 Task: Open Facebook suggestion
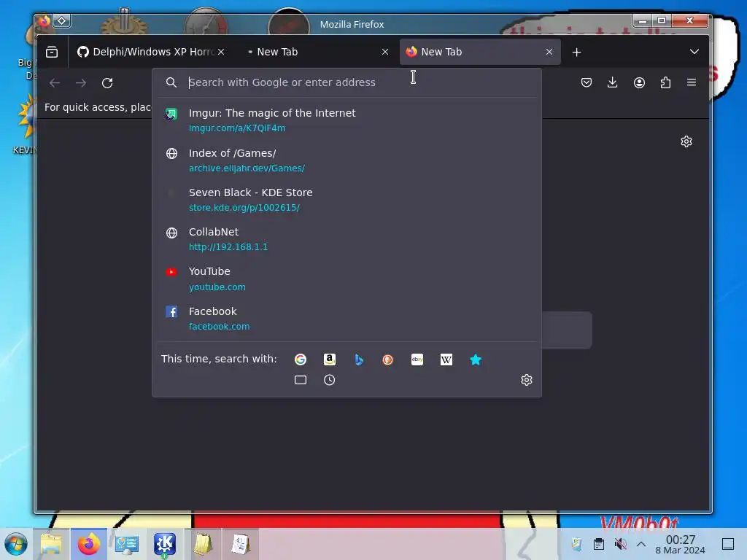coord(347,319)
